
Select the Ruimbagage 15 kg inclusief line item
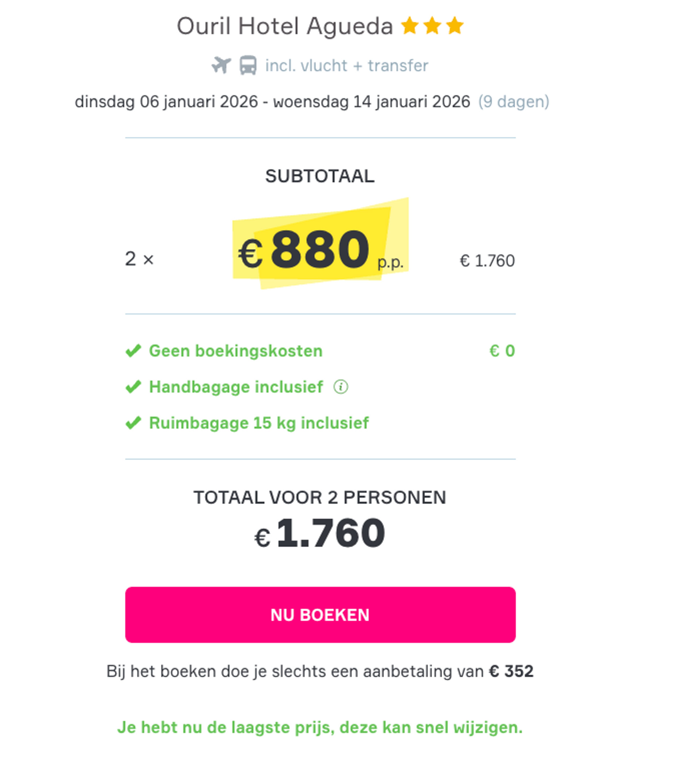pos(259,423)
